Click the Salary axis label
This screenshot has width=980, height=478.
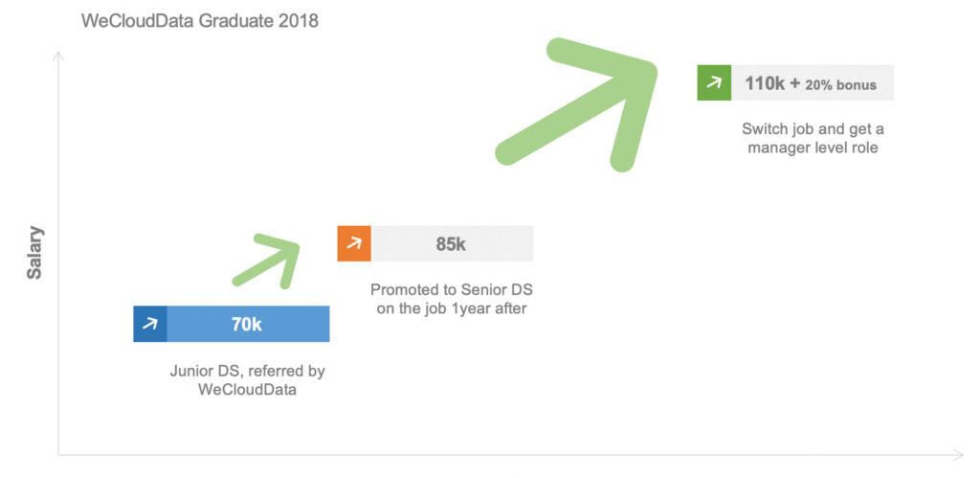(35, 253)
